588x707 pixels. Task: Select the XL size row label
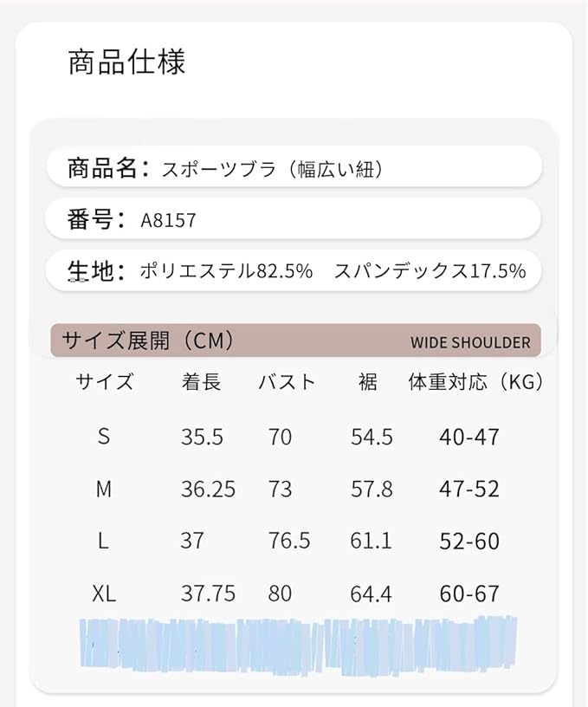tap(104, 593)
